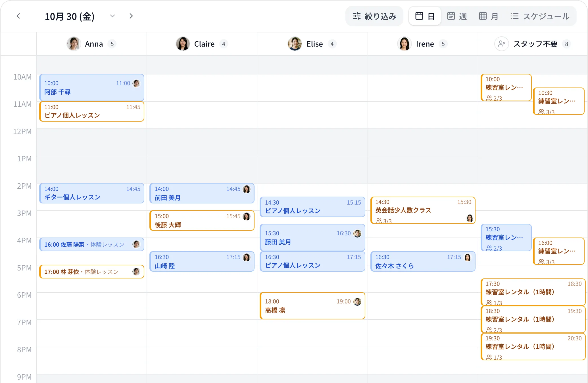Open Elise's 16:30 ピアノ個人レッスン event
The height and width of the screenshot is (383, 588).
pos(312,261)
